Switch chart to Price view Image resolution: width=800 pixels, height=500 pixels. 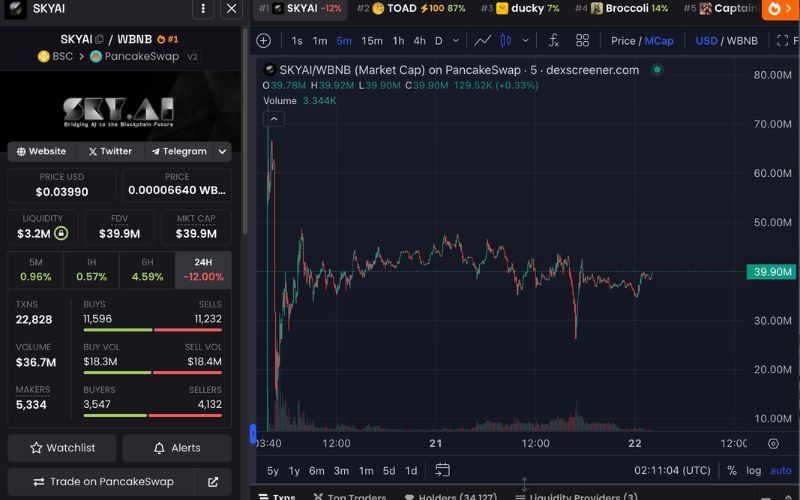623,41
